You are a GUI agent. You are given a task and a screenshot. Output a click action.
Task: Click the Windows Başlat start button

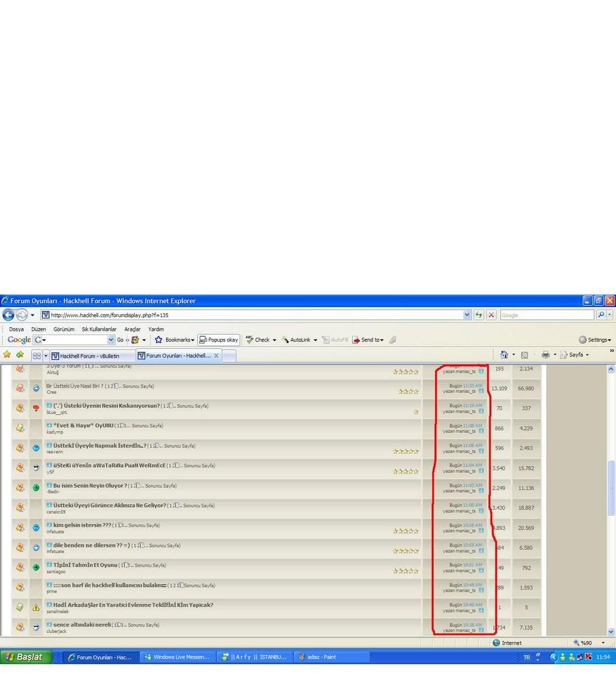[x=24, y=657]
